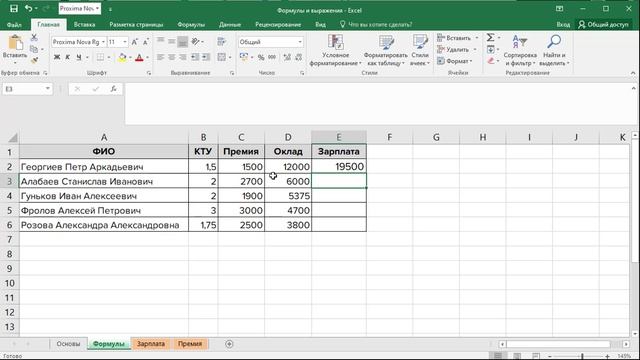The width and height of the screenshot is (640, 360).
Task: Click the Decrease Decimal icon
Action: [299, 58]
